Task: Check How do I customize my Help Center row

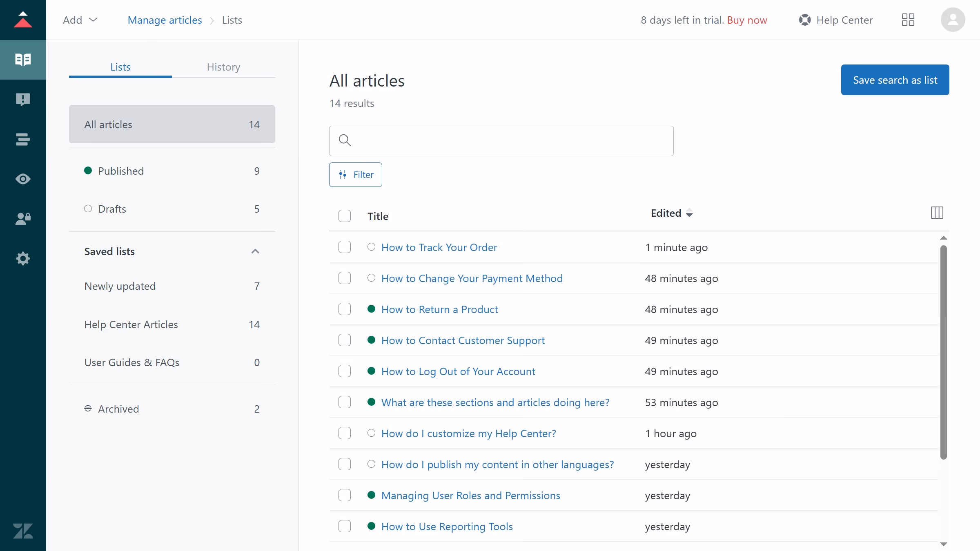Action: click(345, 433)
